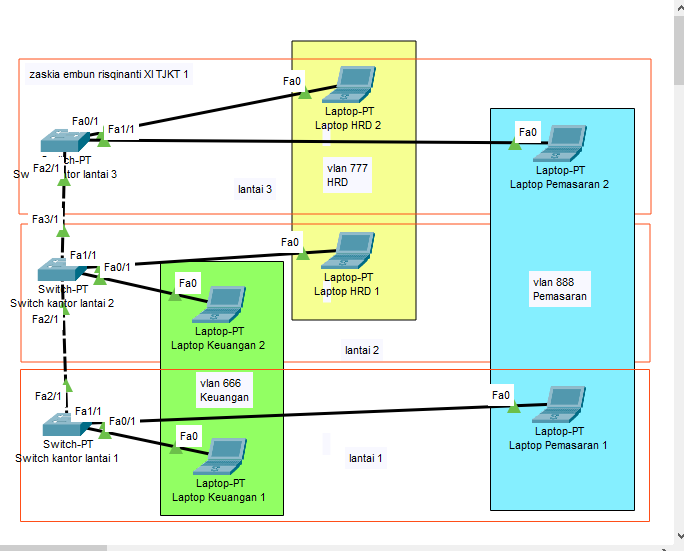This screenshot has width=684, height=551.
Task: Click the horizontal scrollbar thumb
Action: click(53, 548)
